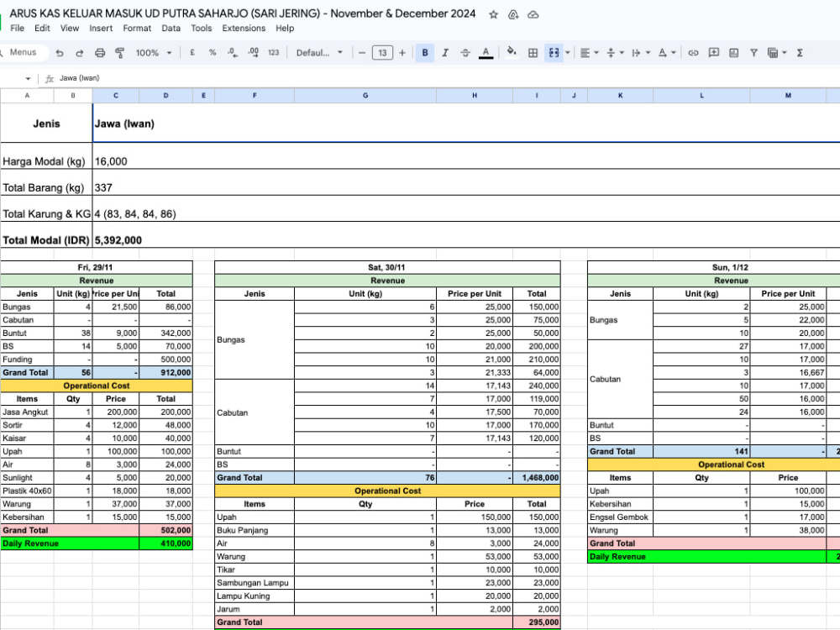Open the View menu
Screen dimensions: 840x630
point(70,28)
